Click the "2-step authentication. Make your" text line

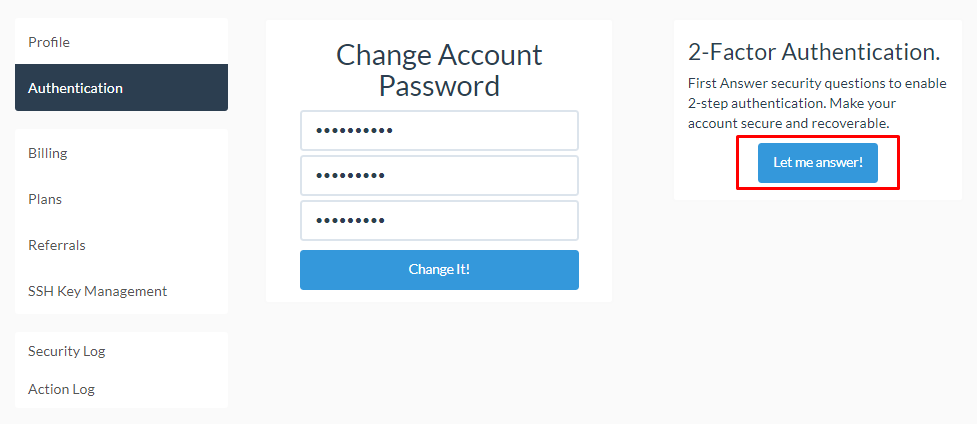[x=791, y=103]
